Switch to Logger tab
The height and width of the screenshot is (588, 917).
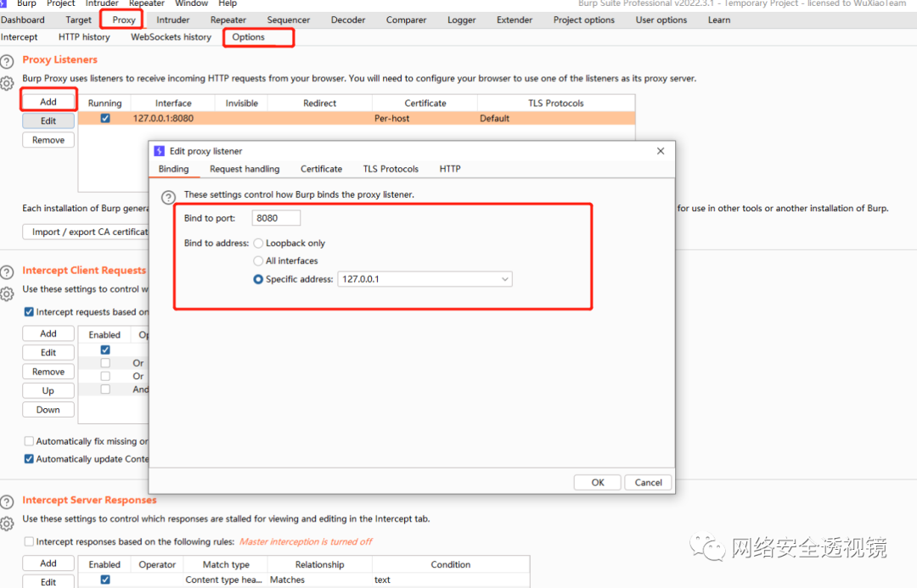pyautogui.click(x=461, y=20)
